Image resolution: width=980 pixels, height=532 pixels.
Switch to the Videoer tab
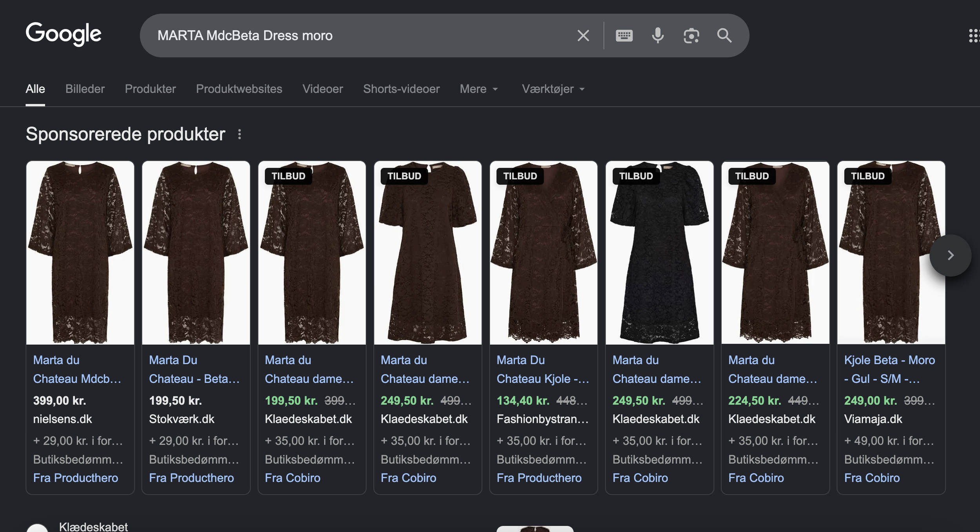pyautogui.click(x=323, y=89)
